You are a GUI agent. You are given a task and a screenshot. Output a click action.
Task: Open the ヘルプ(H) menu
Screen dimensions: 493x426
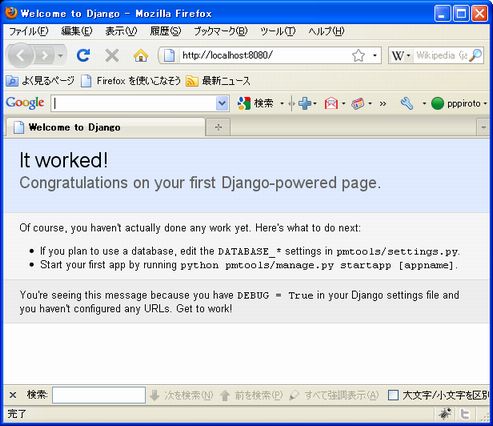coord(326,31)
